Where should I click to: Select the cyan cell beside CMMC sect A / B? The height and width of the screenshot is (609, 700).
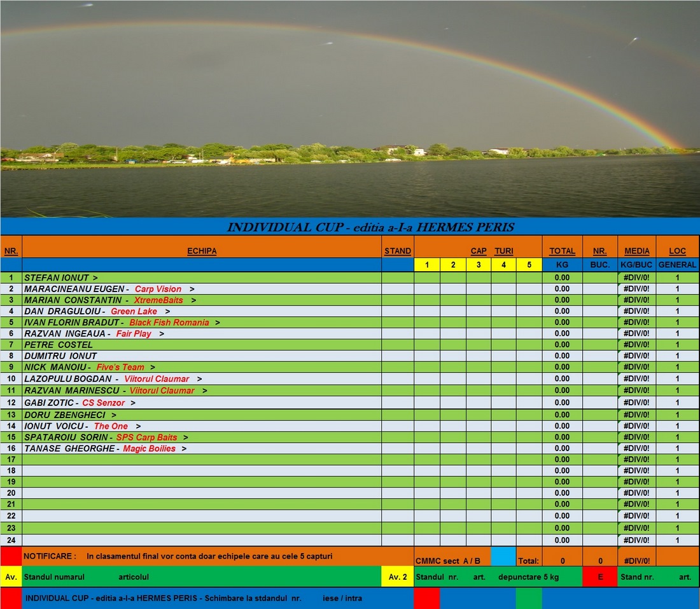point(503,556)
